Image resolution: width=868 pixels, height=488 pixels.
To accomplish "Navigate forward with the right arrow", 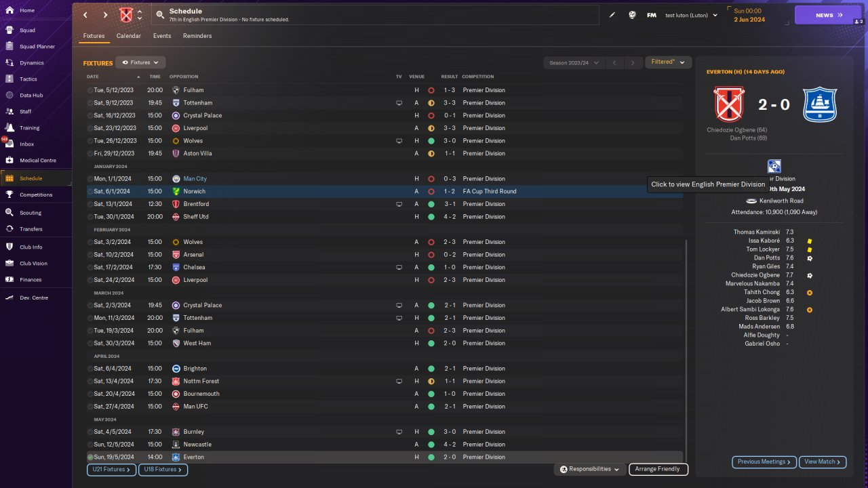I will pyautogui.click(x=105, y=15).
